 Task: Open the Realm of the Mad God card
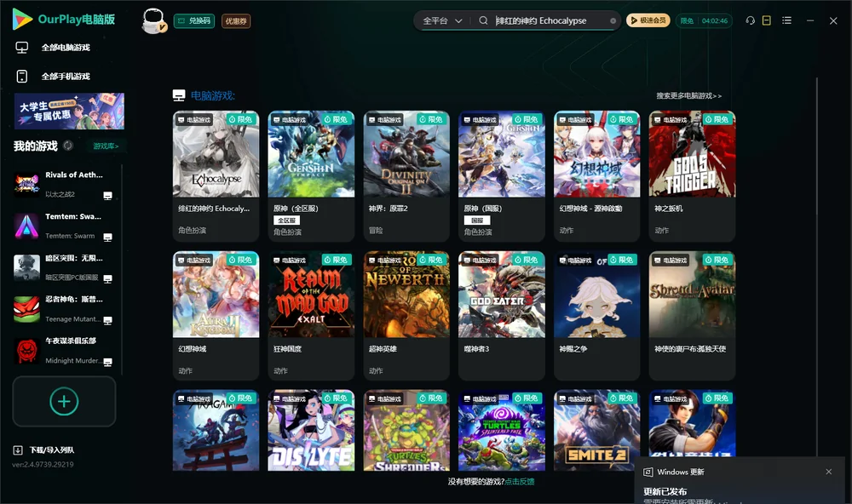click(x=311, y=316)
